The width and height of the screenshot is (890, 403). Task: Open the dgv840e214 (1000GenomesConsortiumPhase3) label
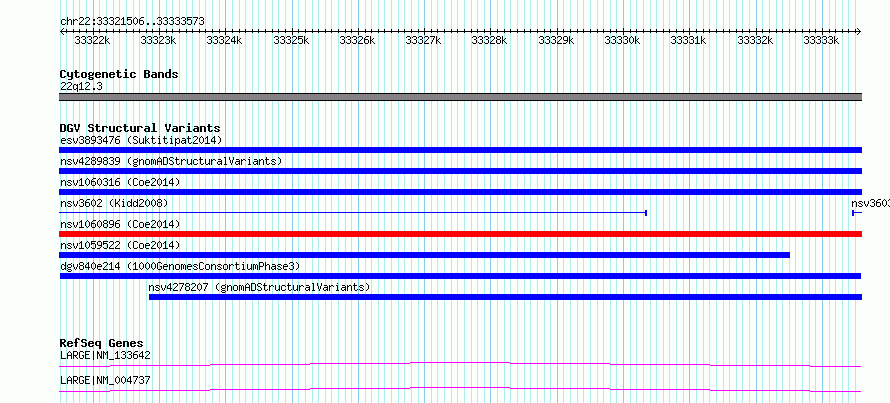(180, 266)
